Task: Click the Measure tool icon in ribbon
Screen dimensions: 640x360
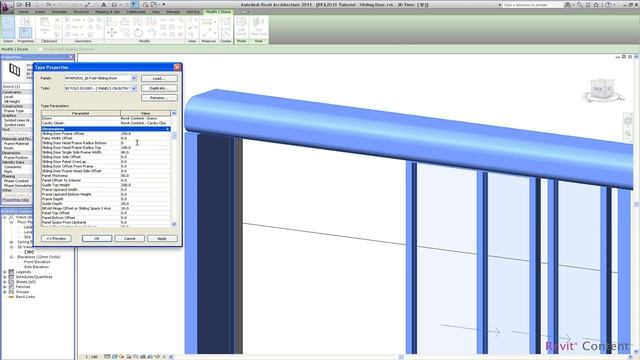Action: pos(208,32)
